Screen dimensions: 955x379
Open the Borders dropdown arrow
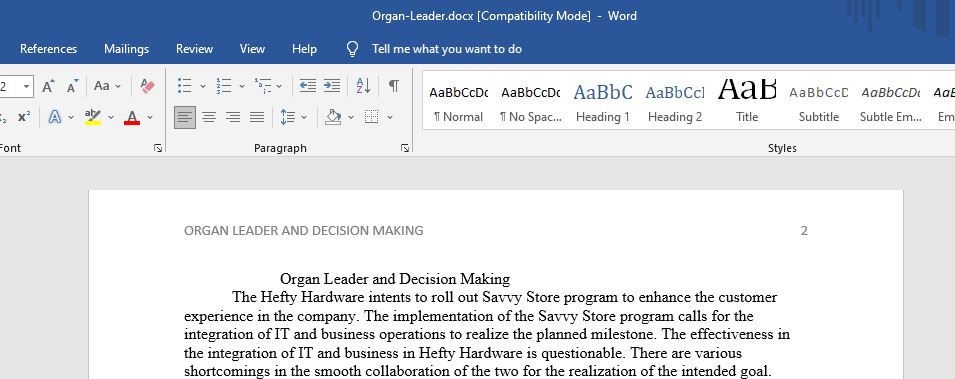[x=390, y=117]
